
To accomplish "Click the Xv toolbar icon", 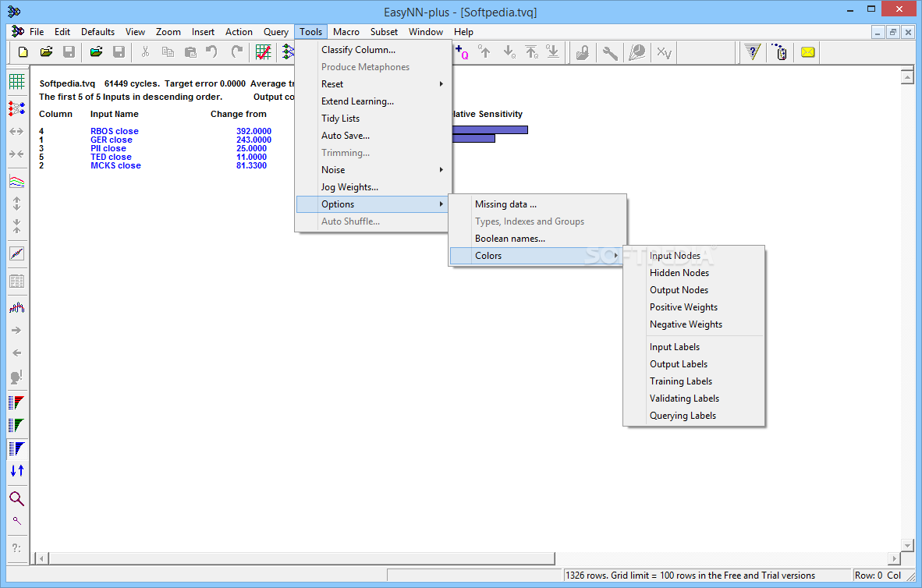I will coord(664,52).
